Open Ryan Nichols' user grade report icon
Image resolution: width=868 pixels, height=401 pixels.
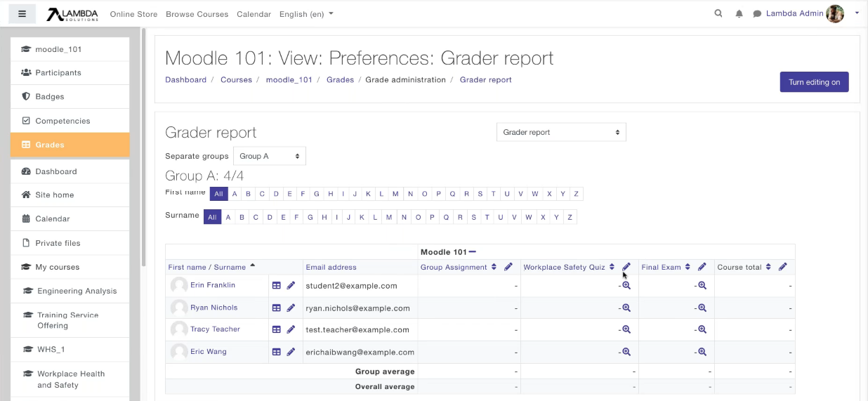(x=277, y=308)
